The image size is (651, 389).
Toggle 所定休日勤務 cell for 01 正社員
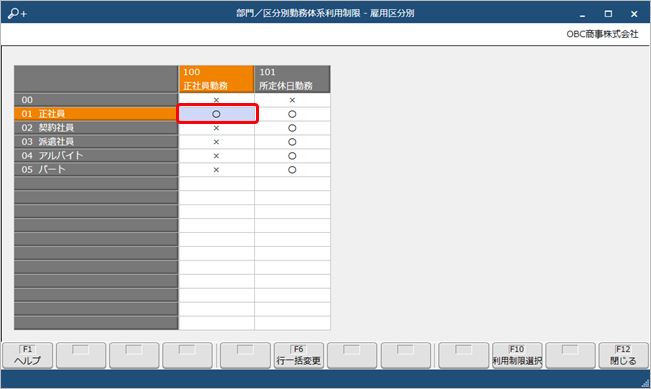tap(292, 114)
